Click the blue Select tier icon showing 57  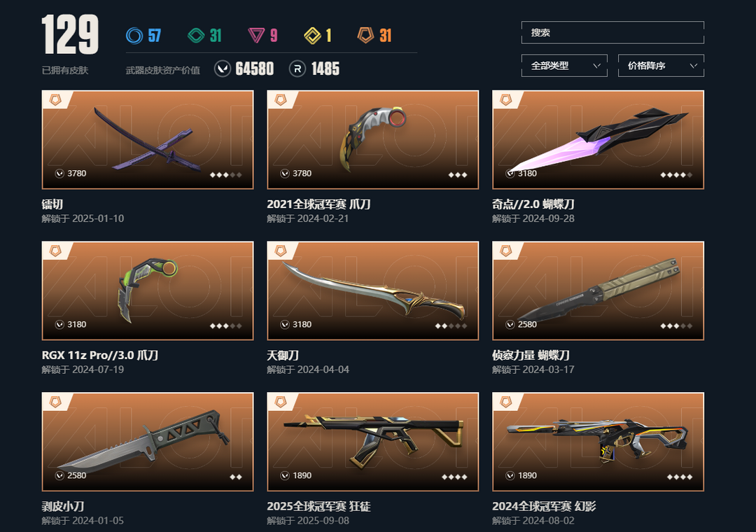coord(134,36)
